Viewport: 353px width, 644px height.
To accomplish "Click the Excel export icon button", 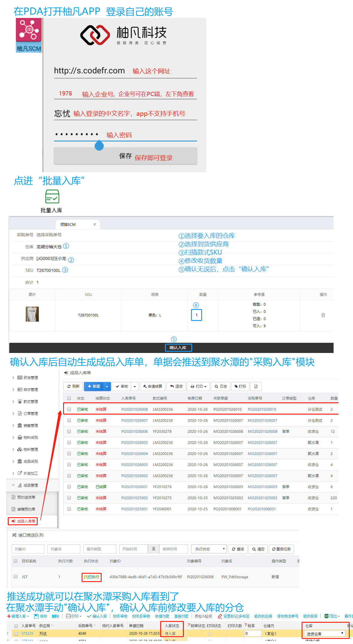I will coord(256,386).
